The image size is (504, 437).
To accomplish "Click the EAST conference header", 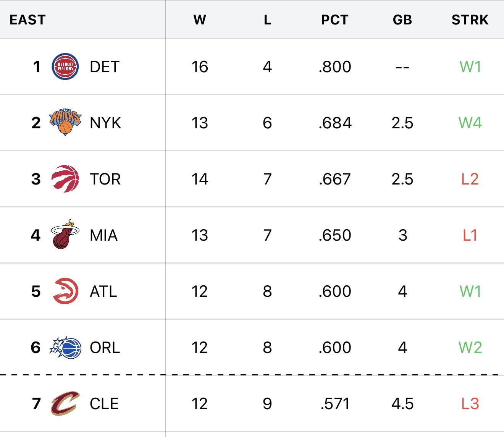I will pyautogui.click(x=27, y=20).
